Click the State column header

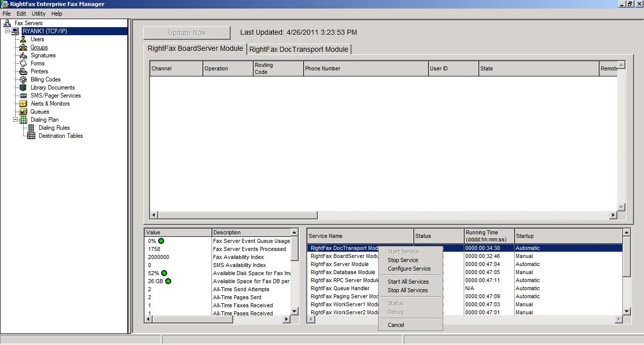(x=539, y=68)
